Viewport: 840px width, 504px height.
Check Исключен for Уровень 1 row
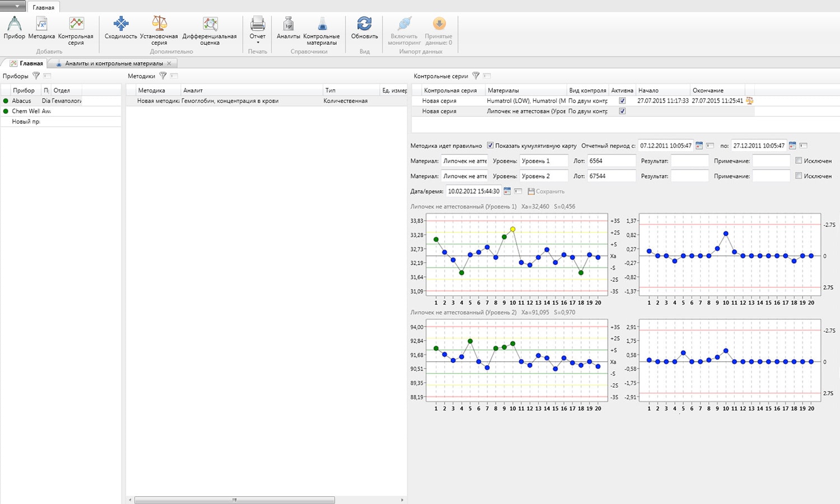click(799, 161)
